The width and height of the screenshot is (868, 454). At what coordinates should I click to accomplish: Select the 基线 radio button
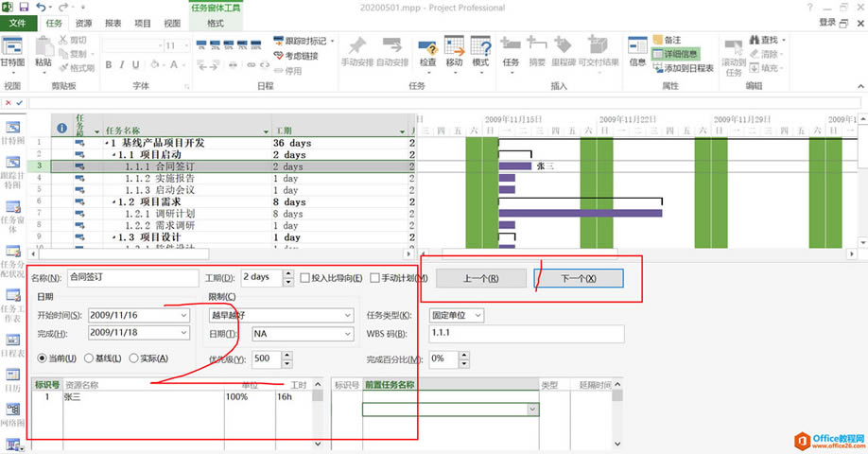tap(89, 358)
